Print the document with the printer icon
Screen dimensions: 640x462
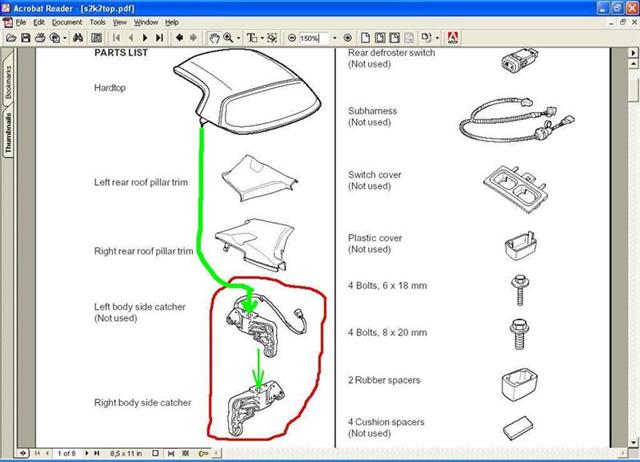click(40, 38)
